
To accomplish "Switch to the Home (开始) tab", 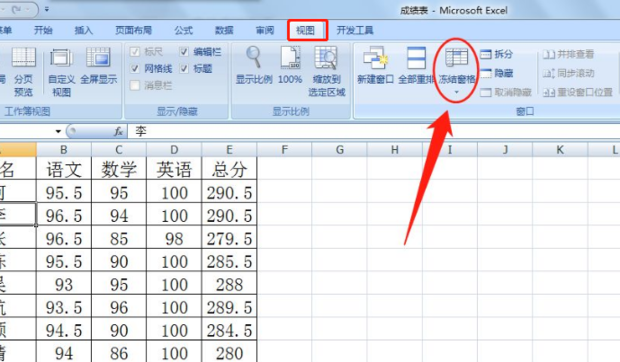I will 43,30.
